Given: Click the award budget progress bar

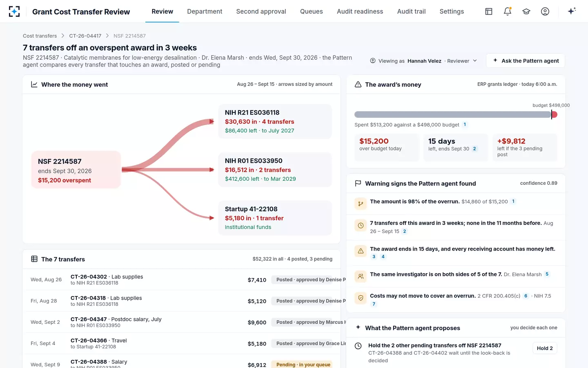Looking at the screenshot, I should (x=456, y=114).
